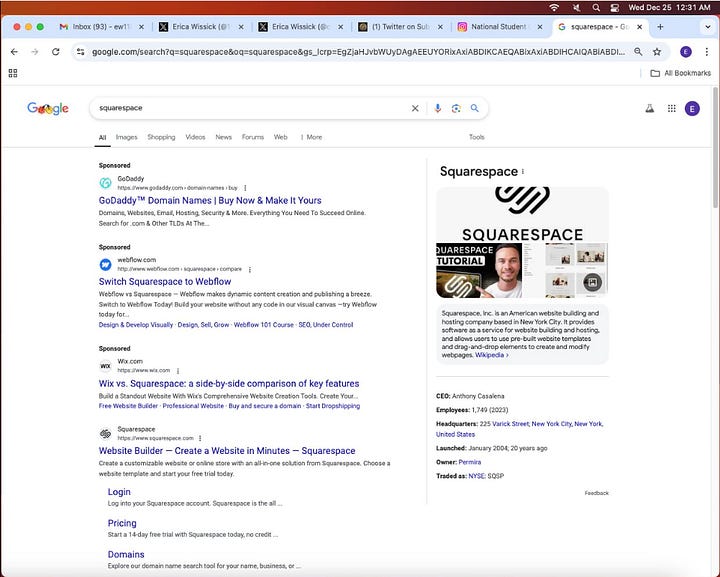Bookmark this page with the star icon
The image size is (720, 577).
click(657, 52)
